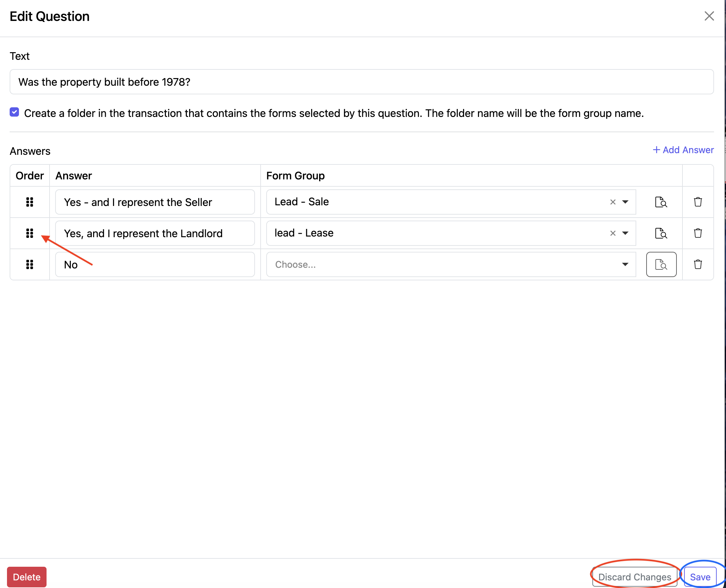Delete the Landlord answer with trash icon
The image size is (726, 588).
click(697, 233)
